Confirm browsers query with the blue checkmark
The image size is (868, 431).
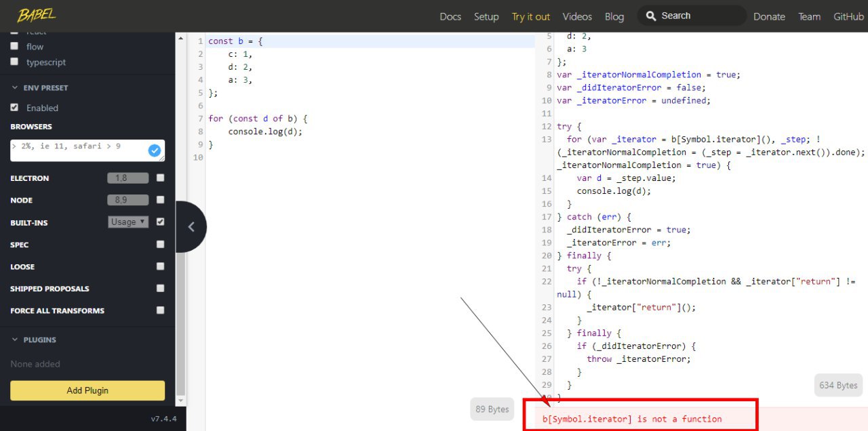155,150
